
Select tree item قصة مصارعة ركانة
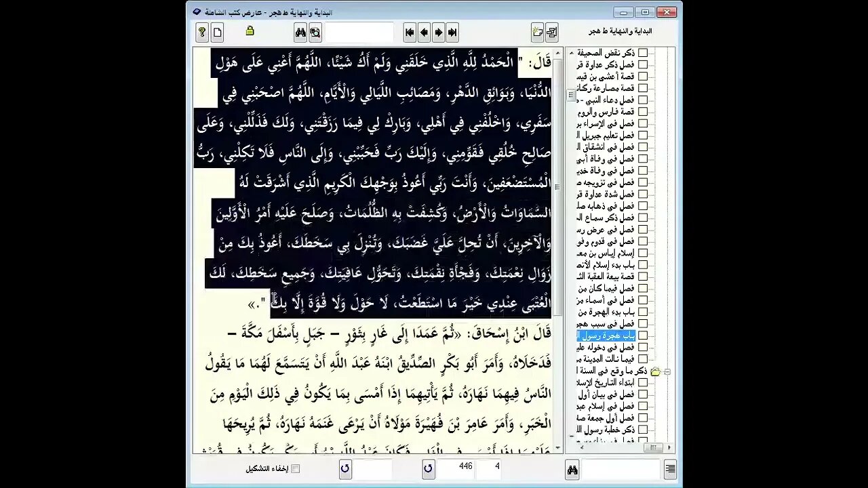click(x=606, y=88)
